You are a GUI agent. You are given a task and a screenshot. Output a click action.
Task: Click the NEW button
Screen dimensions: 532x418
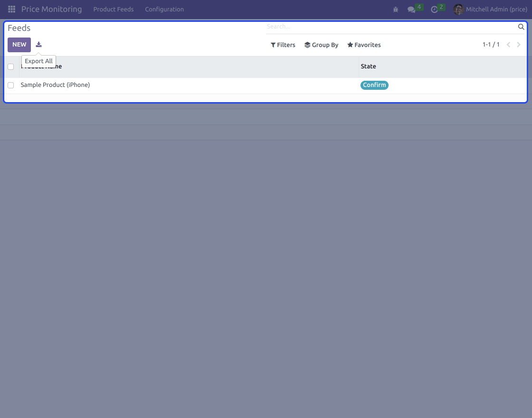(19, 45)
